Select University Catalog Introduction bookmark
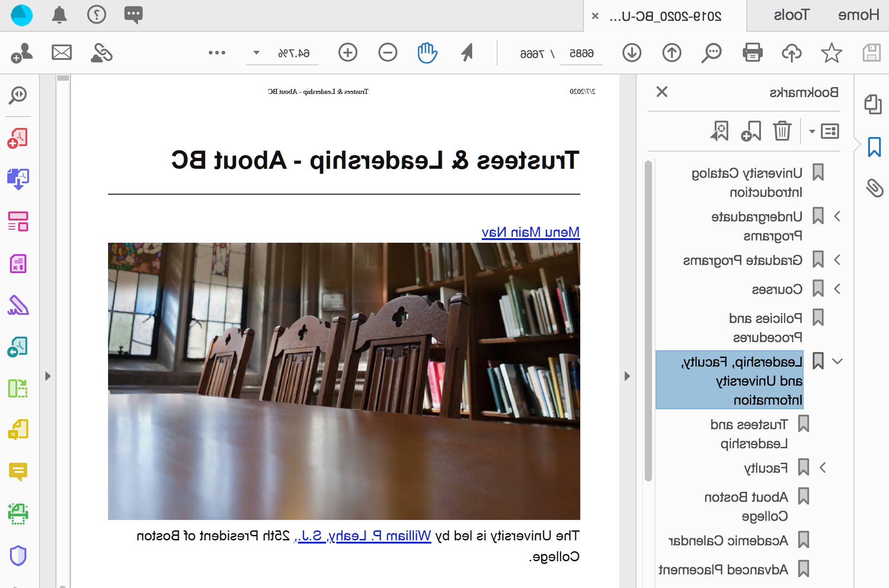 747,182
